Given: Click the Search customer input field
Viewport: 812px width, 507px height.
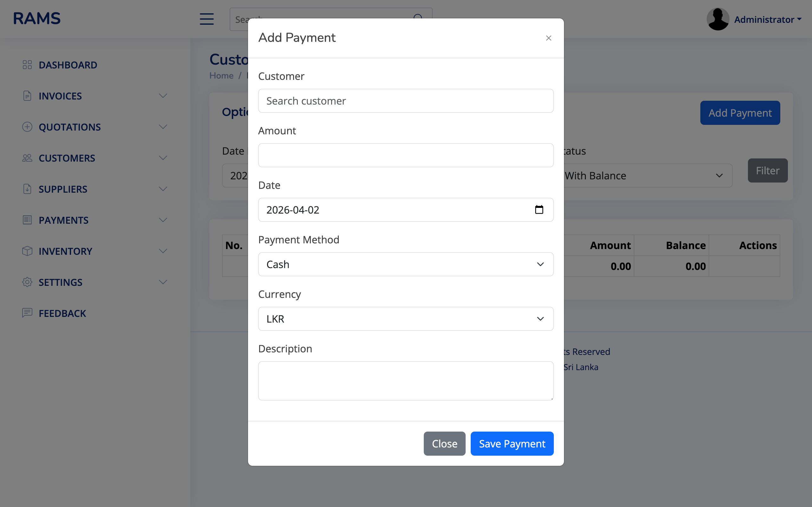Looking at the screenshot, I should [405, 100].
